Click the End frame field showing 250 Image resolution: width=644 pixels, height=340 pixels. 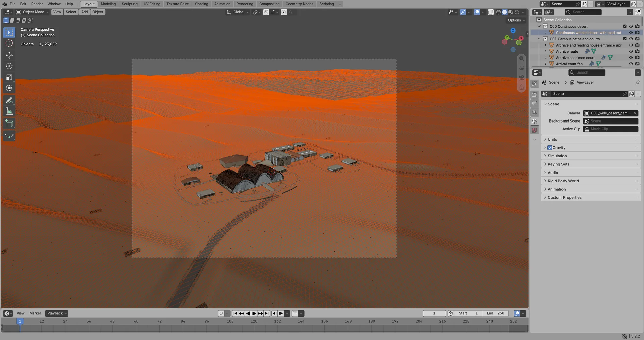click(x=495, y=313)
